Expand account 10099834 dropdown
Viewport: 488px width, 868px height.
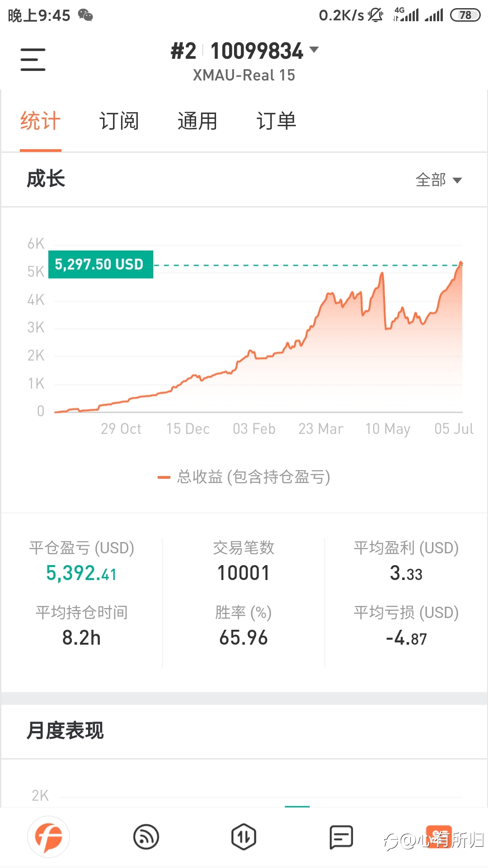click(314, 50)
